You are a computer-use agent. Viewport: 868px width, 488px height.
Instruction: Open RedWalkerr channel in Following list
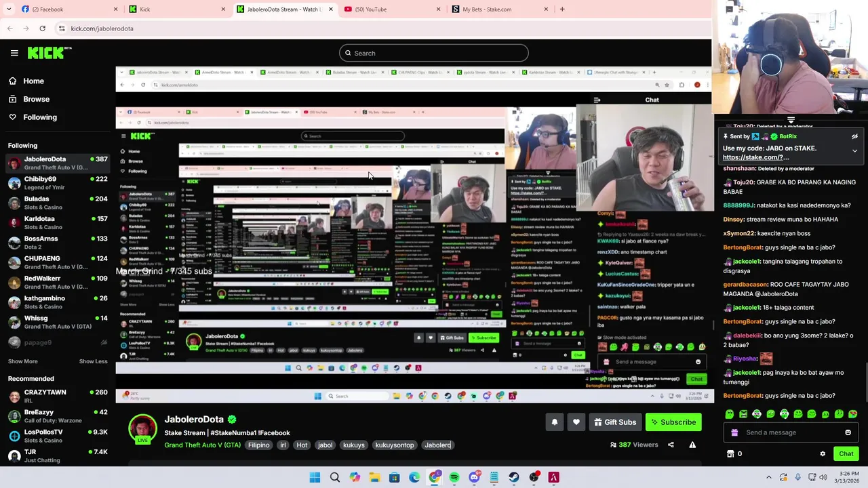pos(58,282)
